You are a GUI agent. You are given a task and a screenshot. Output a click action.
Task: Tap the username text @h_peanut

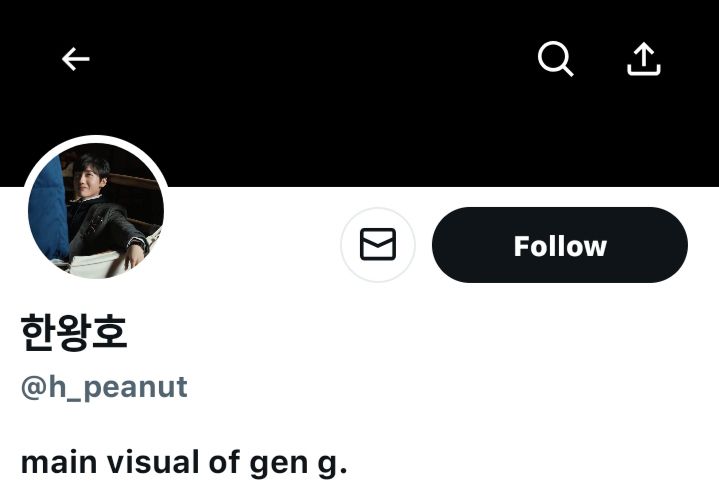click(x=104, y=387)
